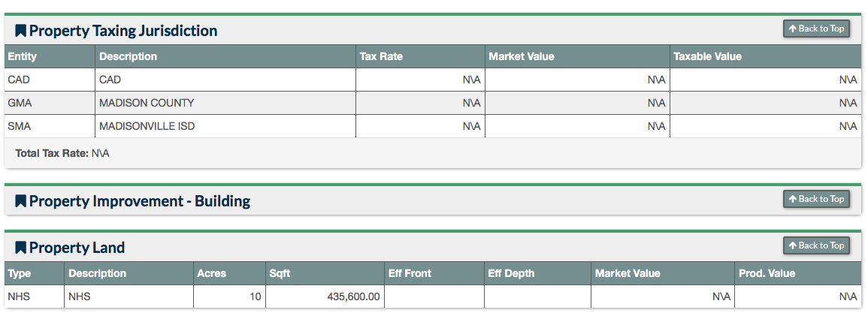The image size is (868, 319).
Task: Click Back to Top in Property Improvement section
Action: pyautogui.click(x=816, y=199)
